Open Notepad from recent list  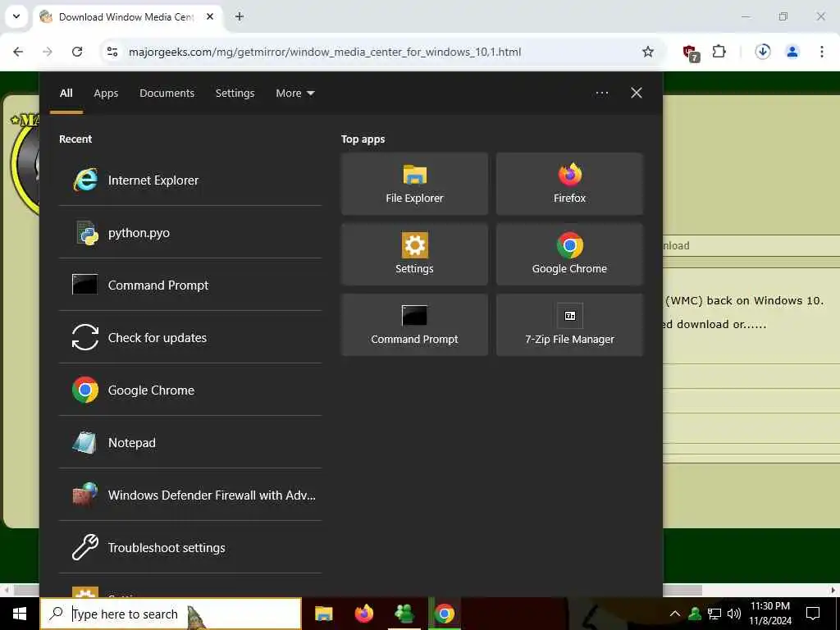click(x=190, y=442)
